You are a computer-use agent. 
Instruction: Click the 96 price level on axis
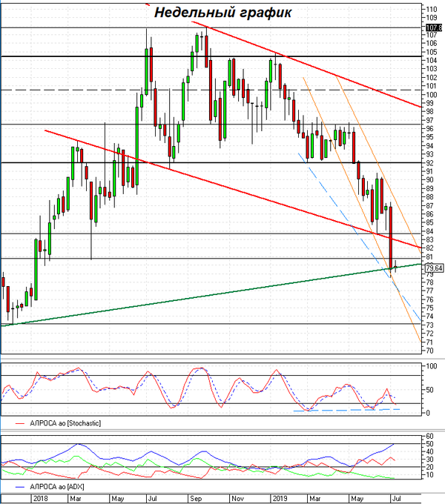(430, 128)
